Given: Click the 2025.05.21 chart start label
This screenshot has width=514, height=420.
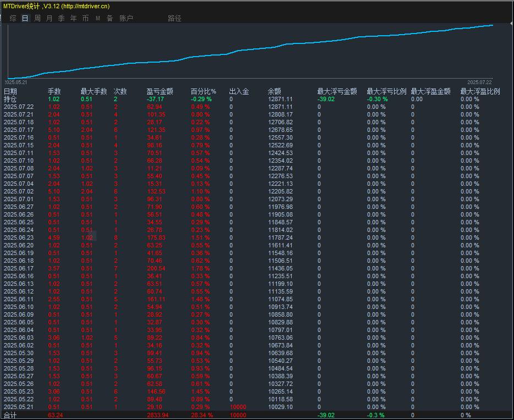Looking at the screenshot, I should pyautogui.click(x=16, y=82).
